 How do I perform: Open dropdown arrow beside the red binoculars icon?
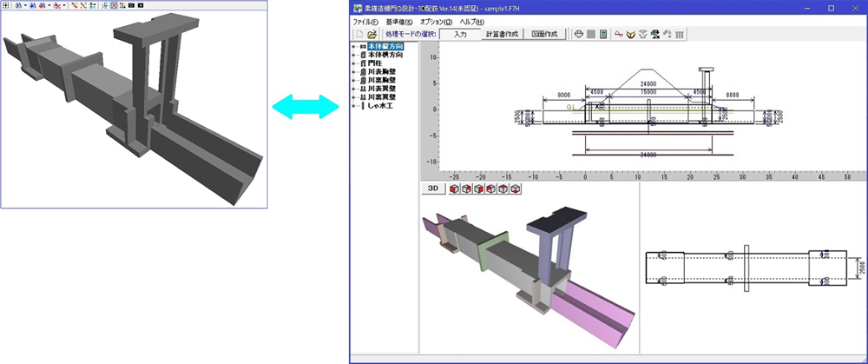click(x=49, y=5)
